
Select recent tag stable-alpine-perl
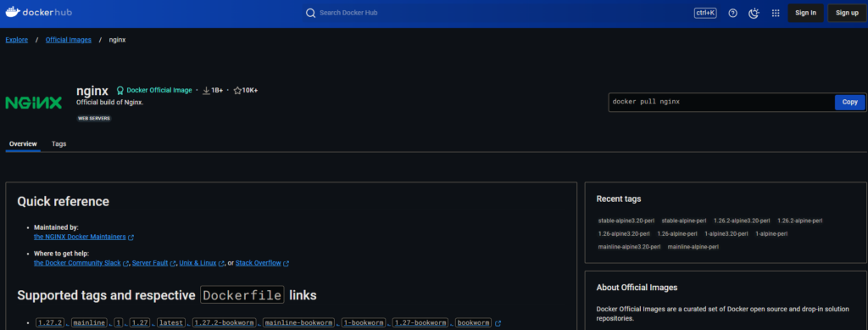pyautogui.click(x=684, y=221)
